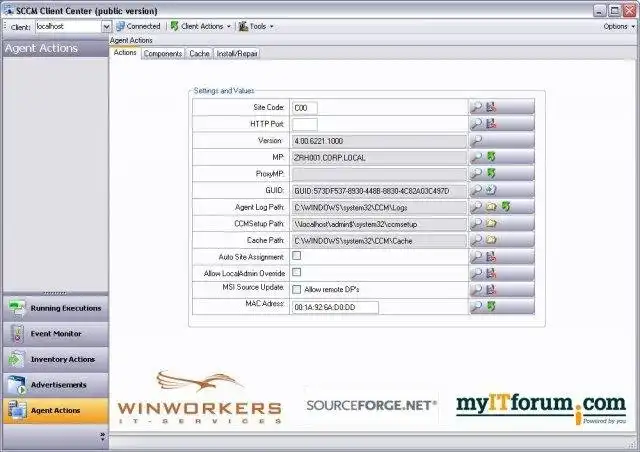
Task: Click the magnifier icon in MSI Source Update row
Action: point(476,290)
